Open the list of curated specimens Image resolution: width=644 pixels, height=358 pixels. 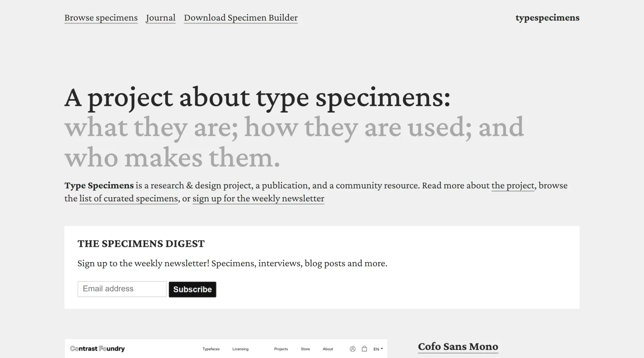point(129,198)
